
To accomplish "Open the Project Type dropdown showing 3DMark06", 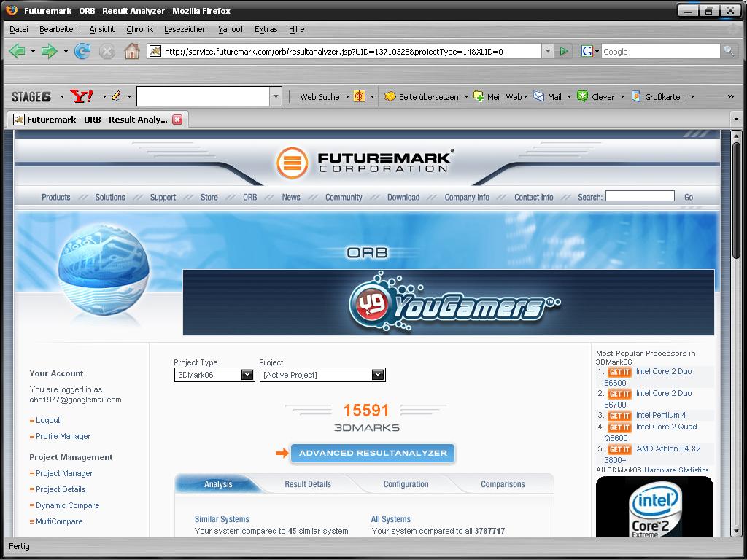I will coord(214,375).
